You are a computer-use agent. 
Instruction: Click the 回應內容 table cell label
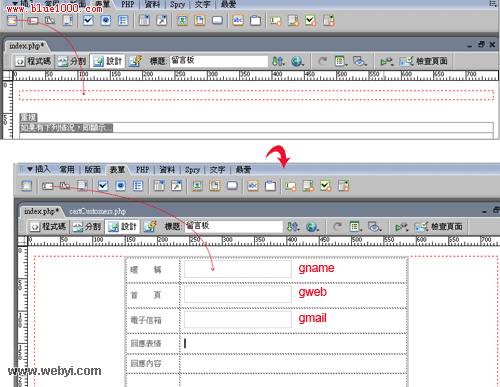146,363
